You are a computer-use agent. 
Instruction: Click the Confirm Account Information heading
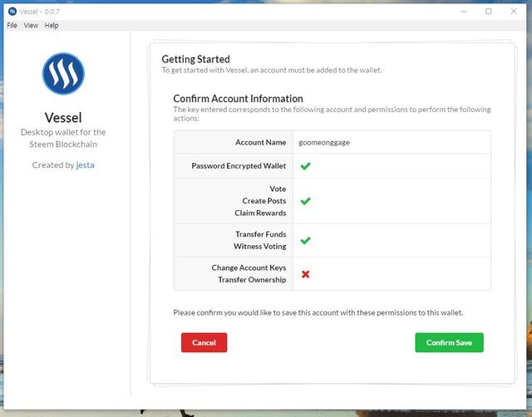click(x=238, y=99)
